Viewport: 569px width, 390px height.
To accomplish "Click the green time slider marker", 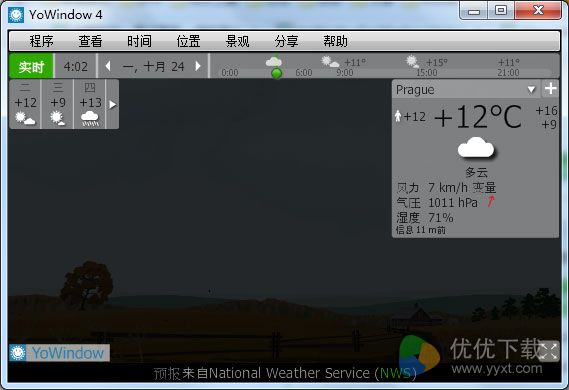I will 277,73.
